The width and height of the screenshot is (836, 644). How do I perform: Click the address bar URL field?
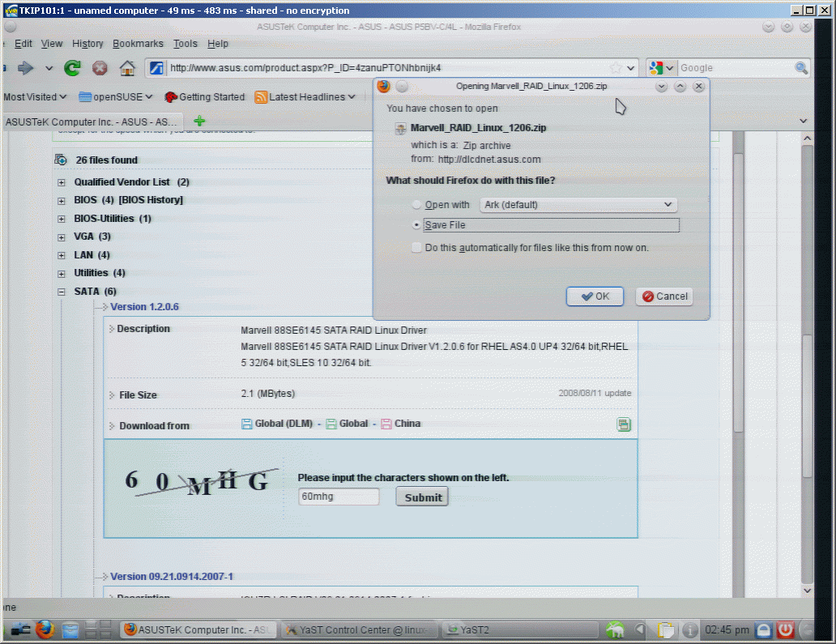(388, 68)
